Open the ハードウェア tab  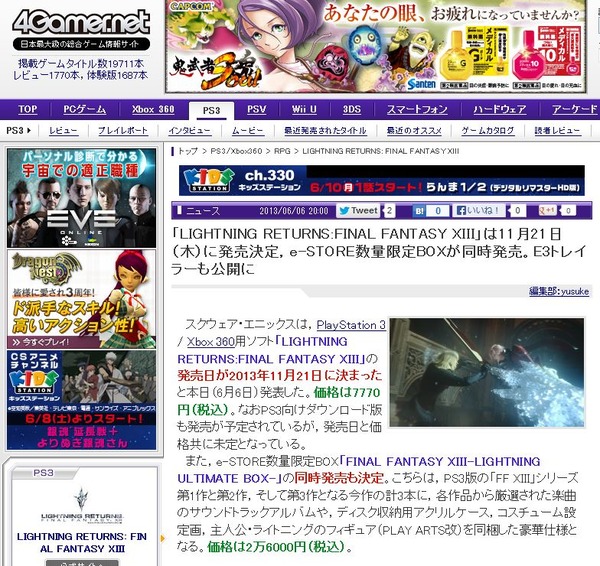(x=499, y=109)
